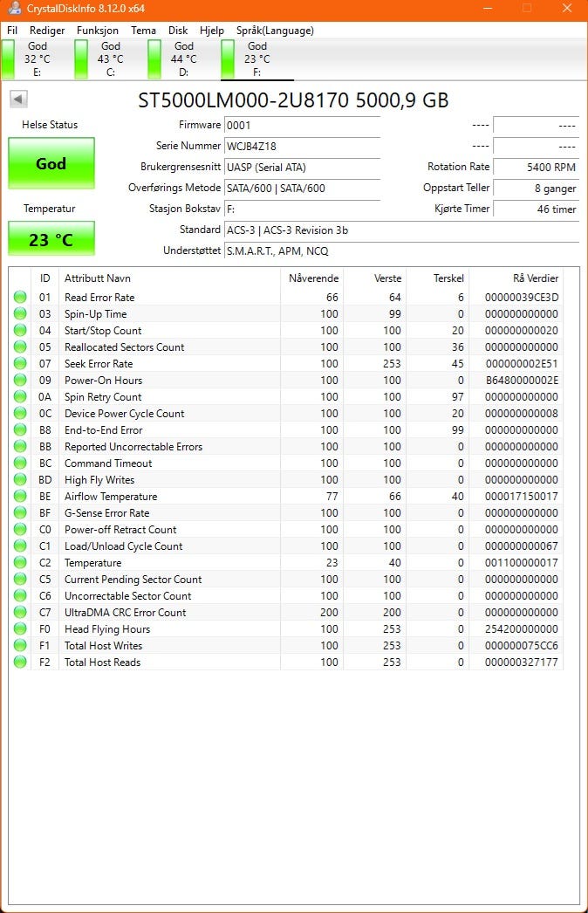Open the Språk(Language) menu
The image size is (588, 913).
coord(275,31)
